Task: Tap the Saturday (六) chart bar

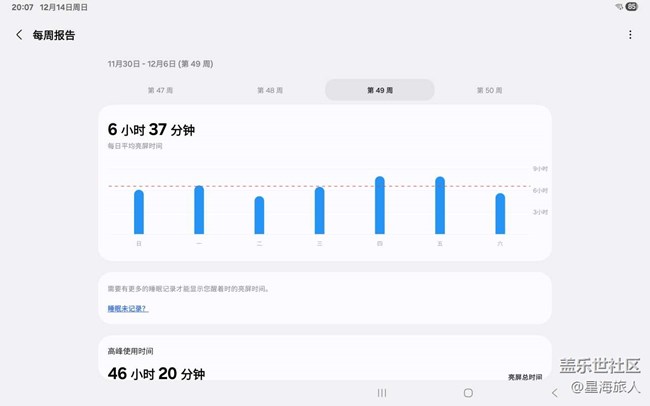Action: [500, 213]
